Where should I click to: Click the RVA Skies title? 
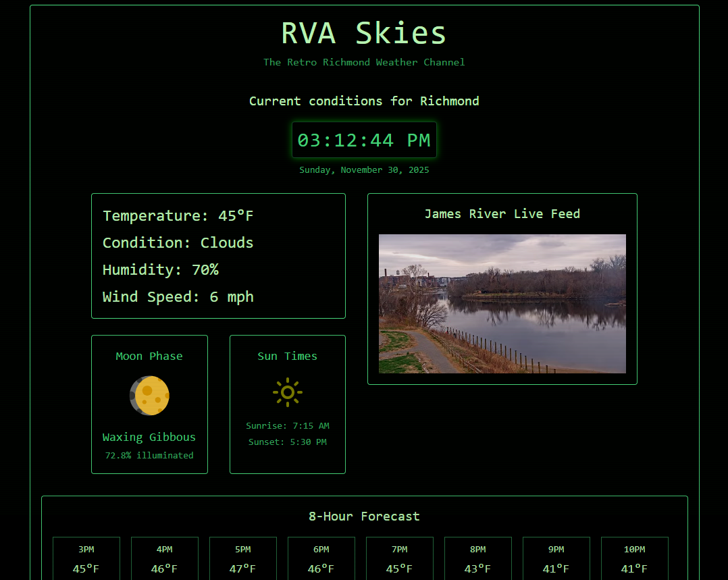364,32
